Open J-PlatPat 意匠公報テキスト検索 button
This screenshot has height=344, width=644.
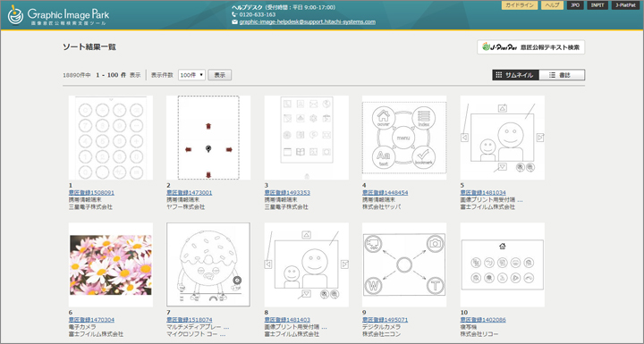530,47
